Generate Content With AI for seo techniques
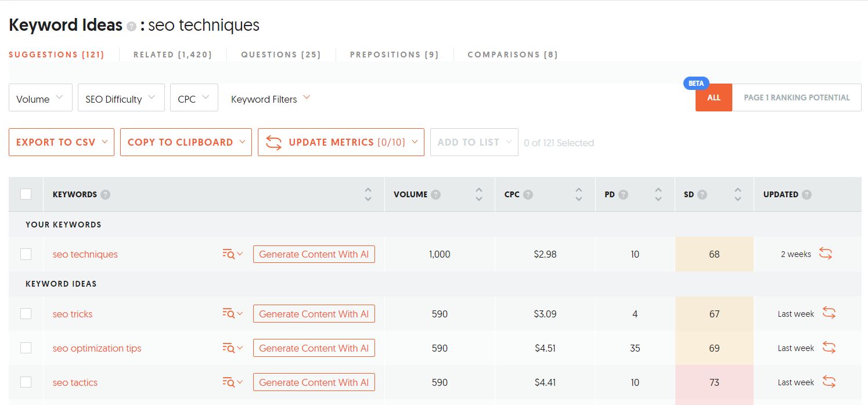Image resolution: width=868 pixels, height=405 pixels. (x=314, y=254)
